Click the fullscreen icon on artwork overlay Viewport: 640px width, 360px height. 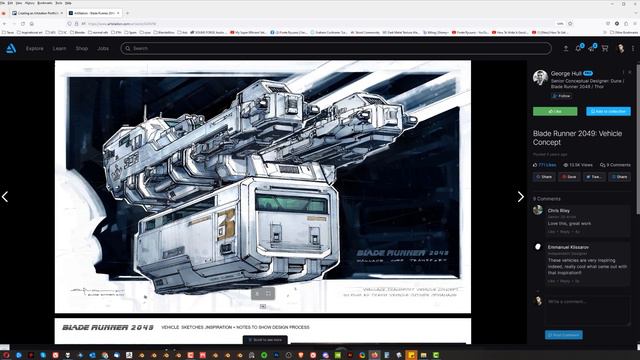tap(268, 293)
